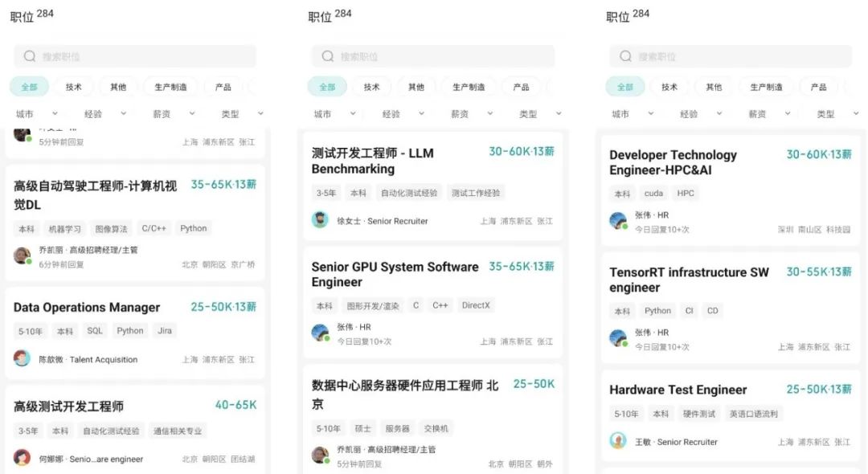
Task: Open Data Operations Manager job posting
Action: 135,333
